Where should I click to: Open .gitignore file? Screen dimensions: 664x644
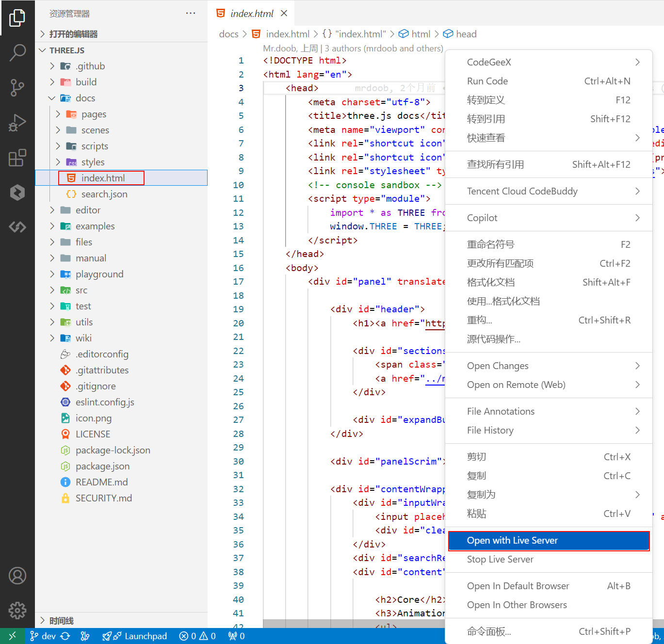click(x=121, y=386)
